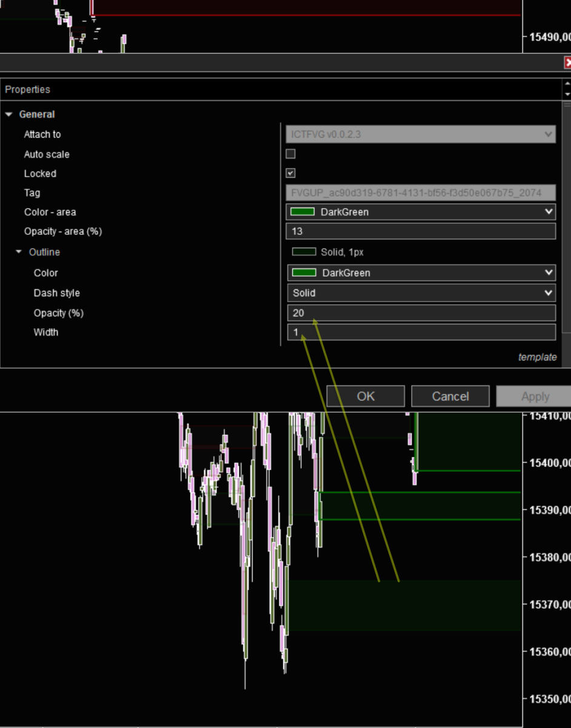
Task: Select the Auto scale label
Action: (47, 154)
